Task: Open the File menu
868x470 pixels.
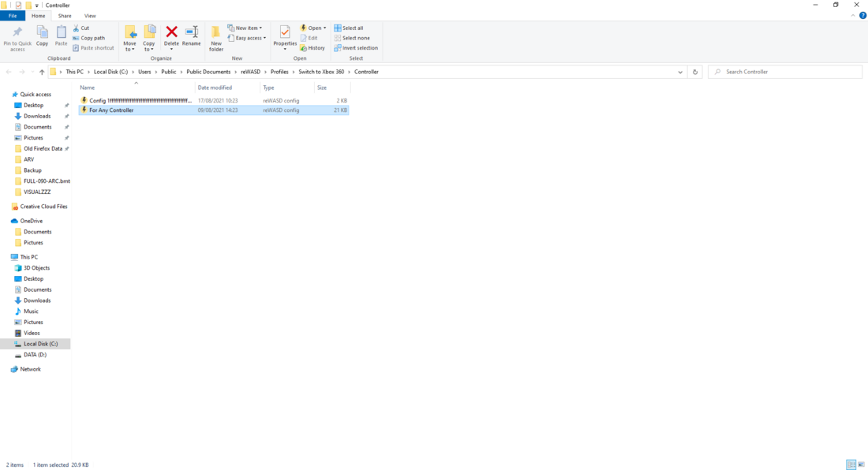Action: coord(13,16)
